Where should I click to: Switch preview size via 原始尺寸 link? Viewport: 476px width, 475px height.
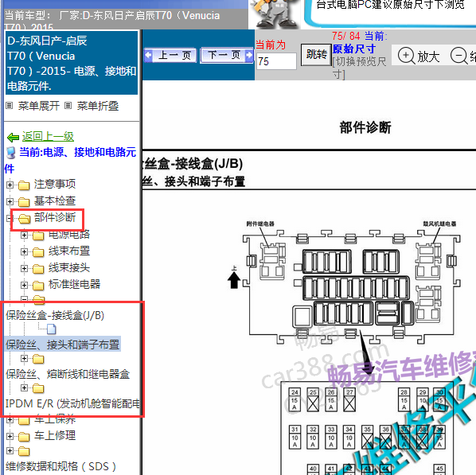tap(354, 49)
